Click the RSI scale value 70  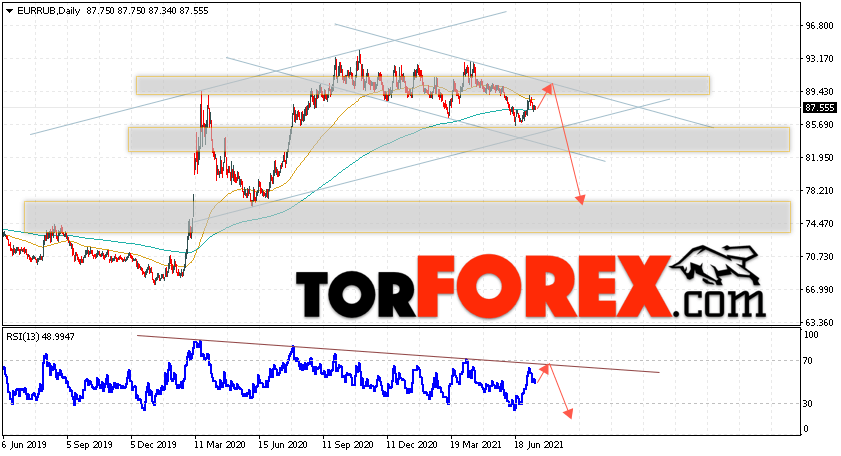[808, 361]
